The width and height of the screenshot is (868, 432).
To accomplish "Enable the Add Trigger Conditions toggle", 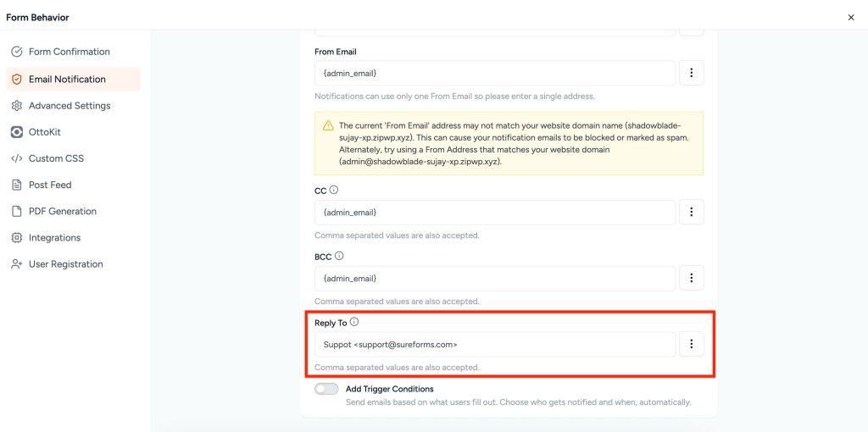I will (326, 389).
